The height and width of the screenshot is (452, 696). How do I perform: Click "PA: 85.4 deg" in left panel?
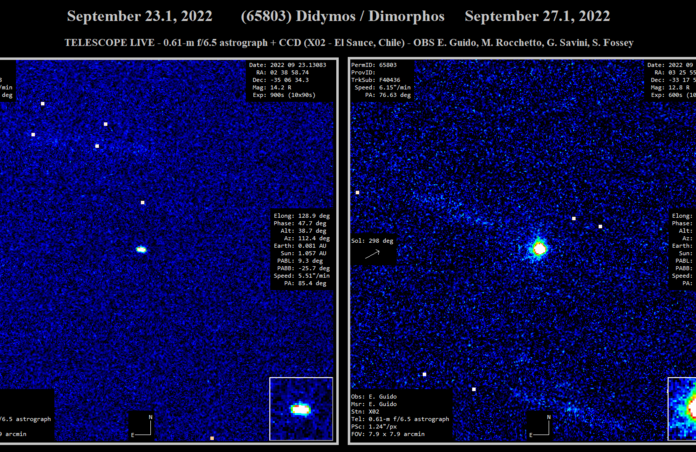(305, 283)
